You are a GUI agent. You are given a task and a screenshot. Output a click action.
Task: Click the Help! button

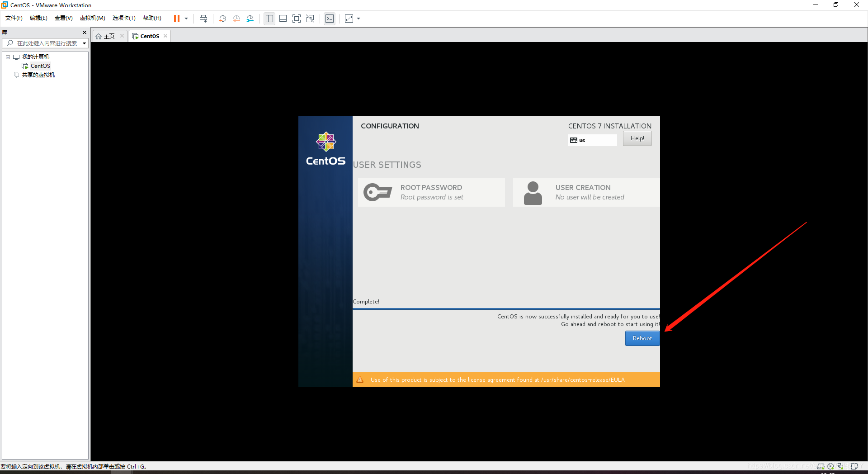[x=637, y=138]
